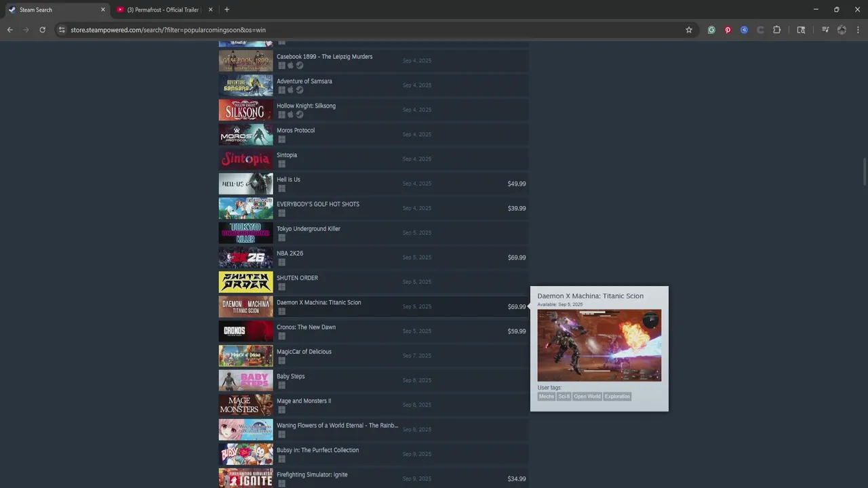Click the Bubsy in: The Purrfect Collection title
Screen dimensions: 868x488
point(317,450)
